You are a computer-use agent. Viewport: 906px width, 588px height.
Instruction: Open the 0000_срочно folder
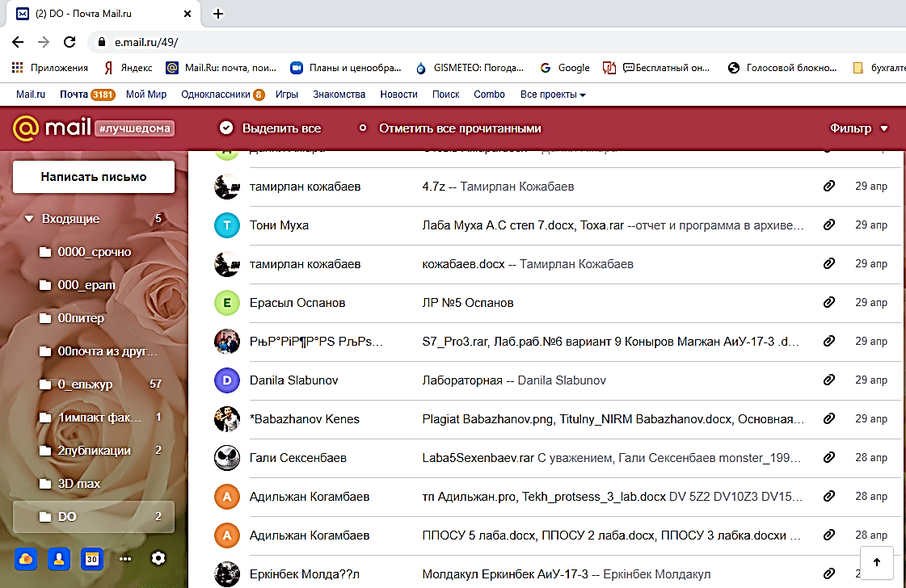94,252
